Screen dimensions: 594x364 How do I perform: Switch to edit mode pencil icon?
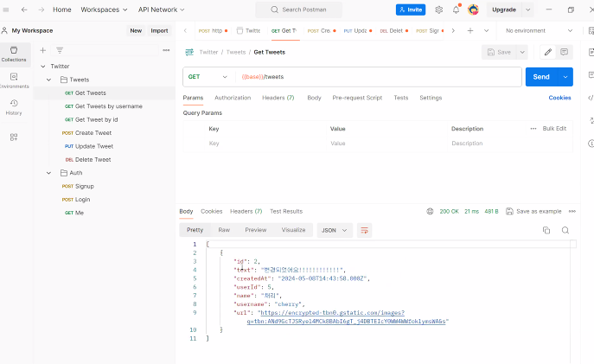(548, 52)
